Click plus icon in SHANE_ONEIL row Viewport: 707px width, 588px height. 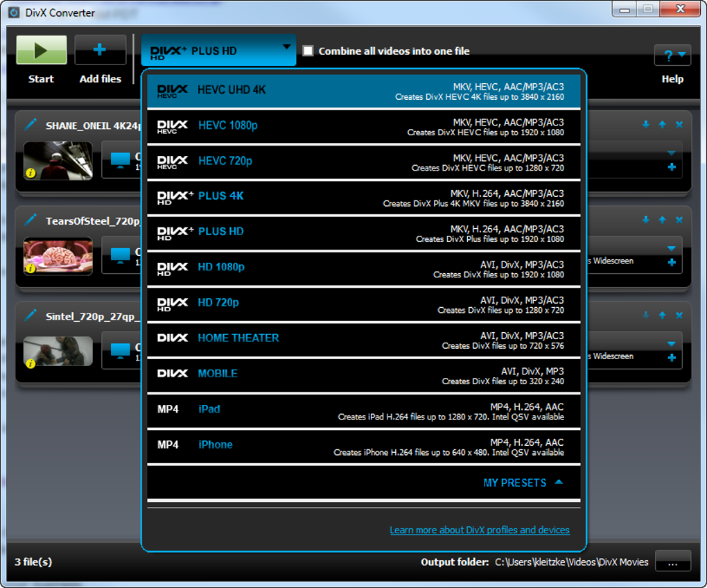[x=672, y=167]
